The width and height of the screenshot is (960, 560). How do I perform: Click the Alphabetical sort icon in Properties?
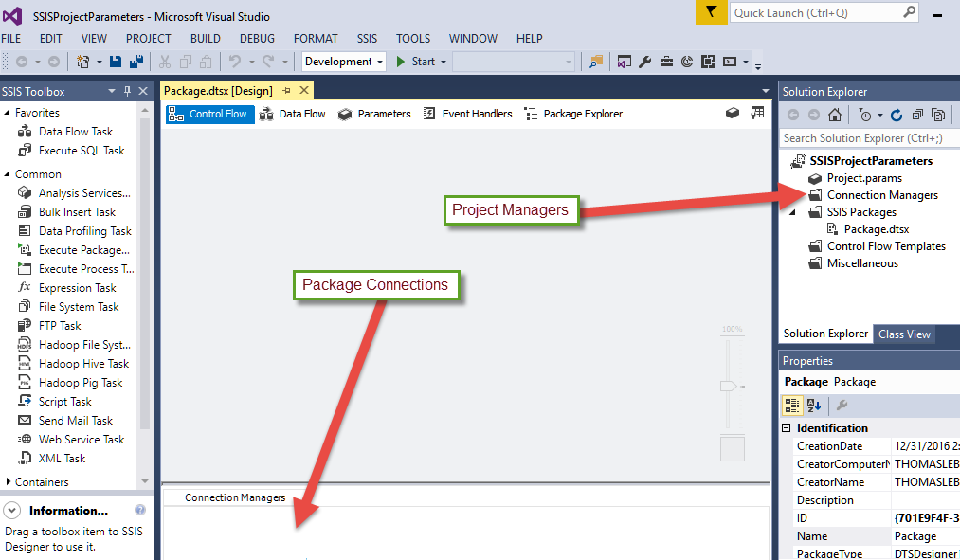814,406
